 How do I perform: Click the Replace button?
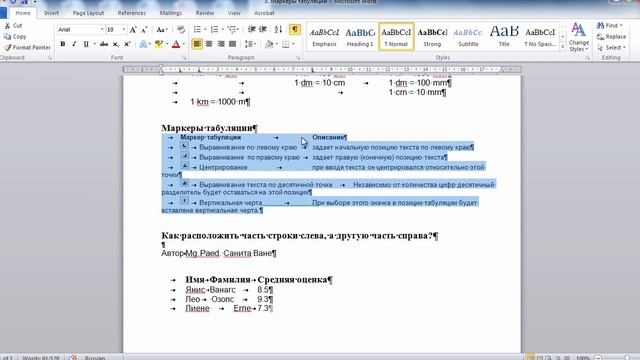click(611, 36)
